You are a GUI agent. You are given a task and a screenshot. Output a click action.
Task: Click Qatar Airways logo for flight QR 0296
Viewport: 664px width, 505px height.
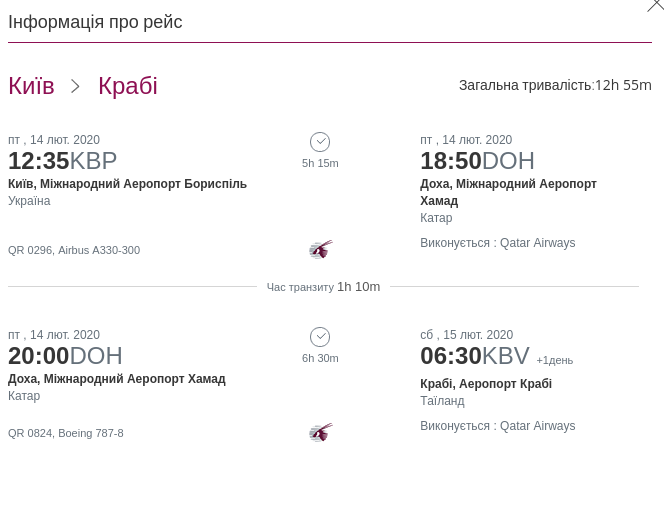coord(320,249)
